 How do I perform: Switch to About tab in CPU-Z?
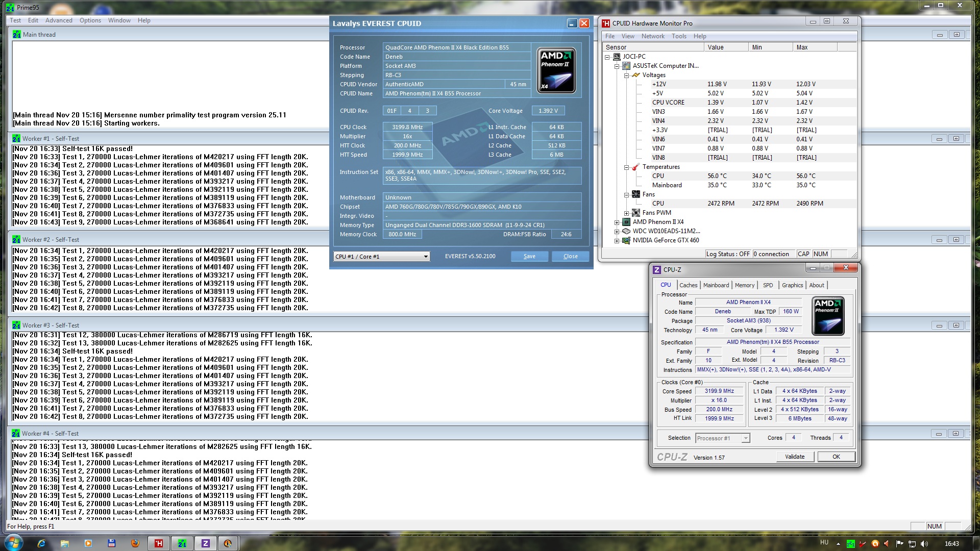click(x=817, y=285)
